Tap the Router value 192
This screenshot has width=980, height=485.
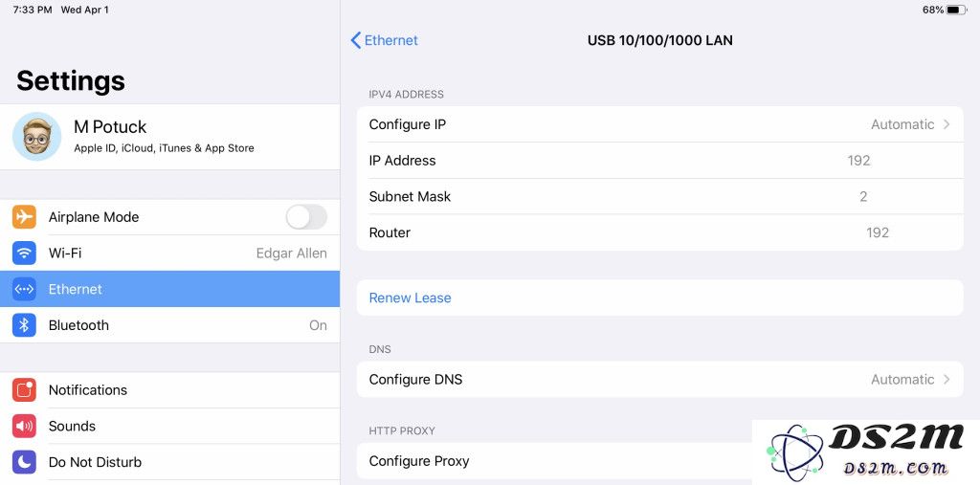[878, 232]
